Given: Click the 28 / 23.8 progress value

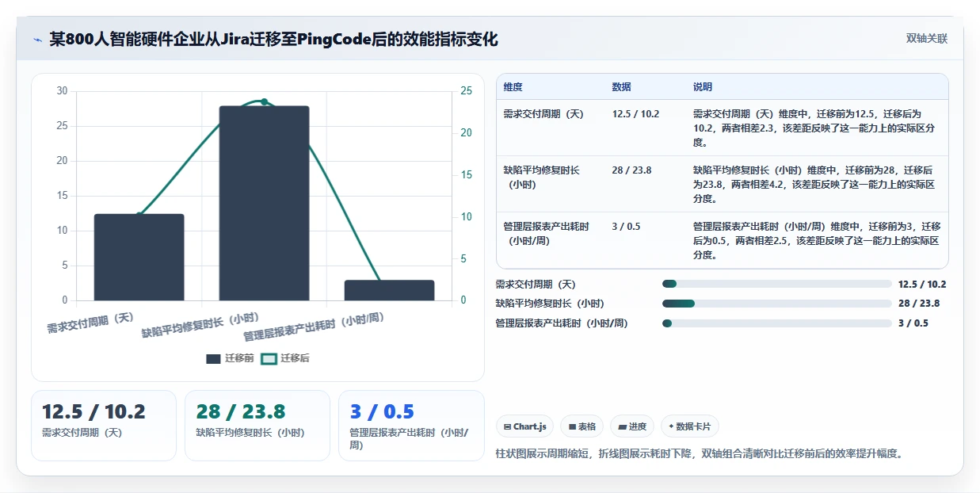Looking at the screenshot, I should click(x=919, y=304).
